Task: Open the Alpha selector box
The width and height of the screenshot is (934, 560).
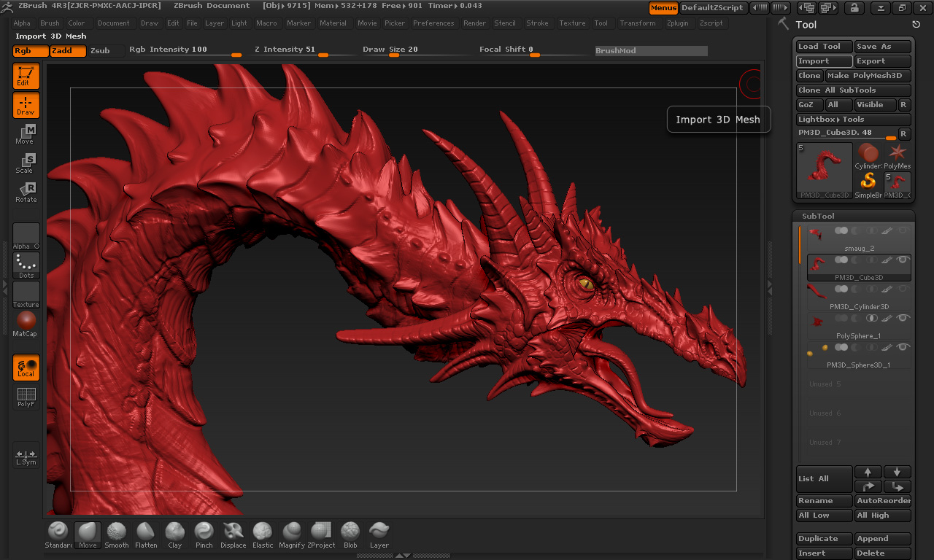Action: click(26, 236)
